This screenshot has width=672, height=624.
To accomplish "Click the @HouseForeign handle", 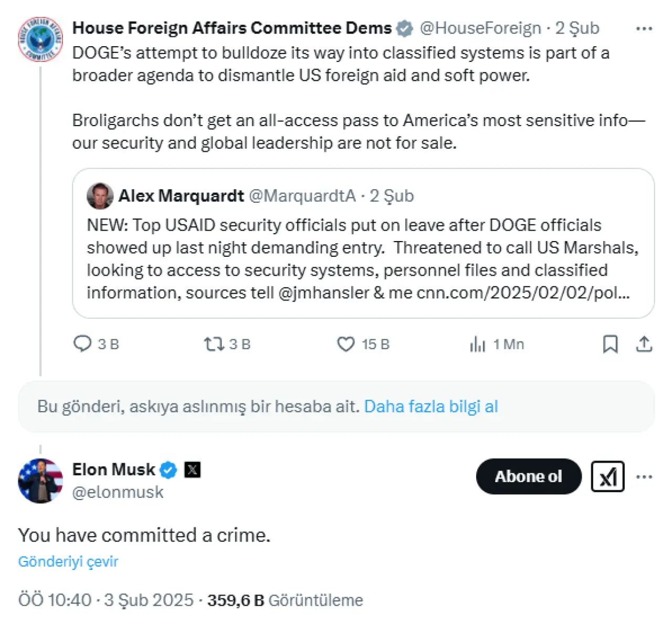I will click(480, 28).
